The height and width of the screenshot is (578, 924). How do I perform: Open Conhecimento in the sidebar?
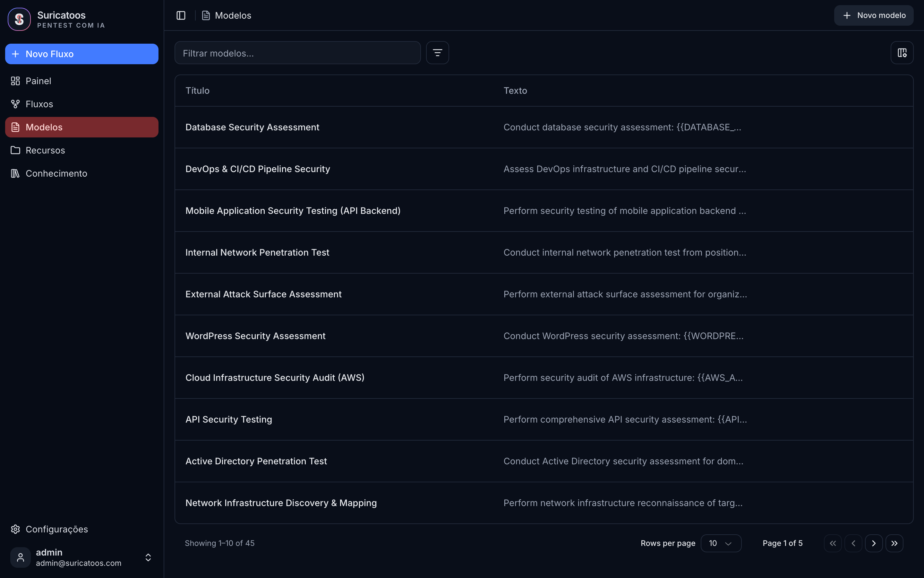coord(82,173)
